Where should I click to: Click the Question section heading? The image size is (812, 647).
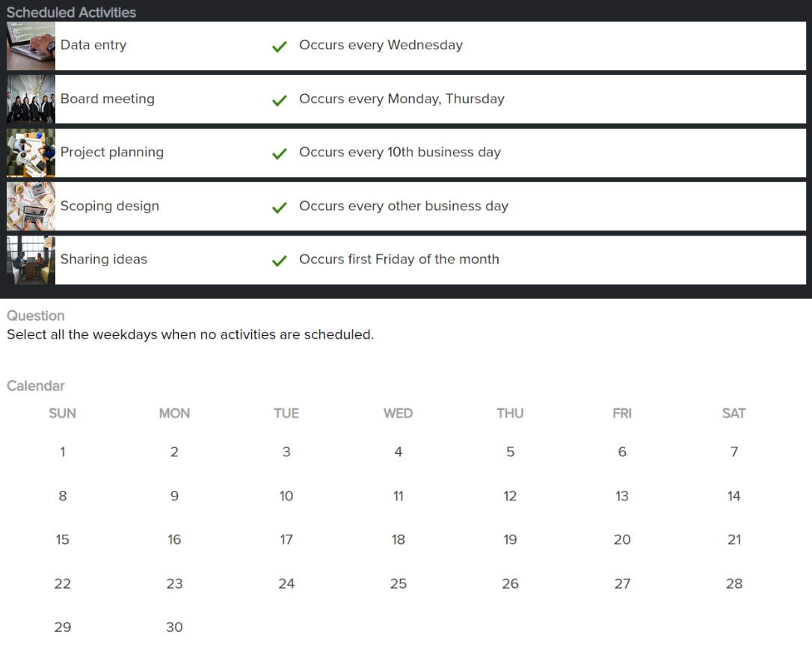click(x=35, y=316)
